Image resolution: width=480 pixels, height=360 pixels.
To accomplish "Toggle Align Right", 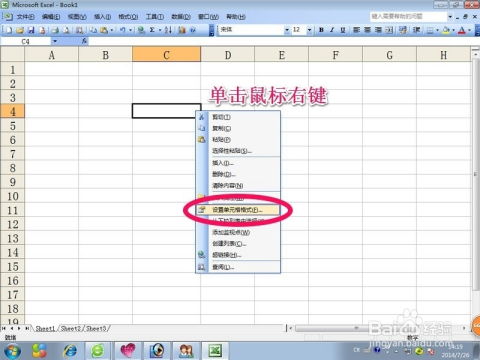I will pos(378,30).
